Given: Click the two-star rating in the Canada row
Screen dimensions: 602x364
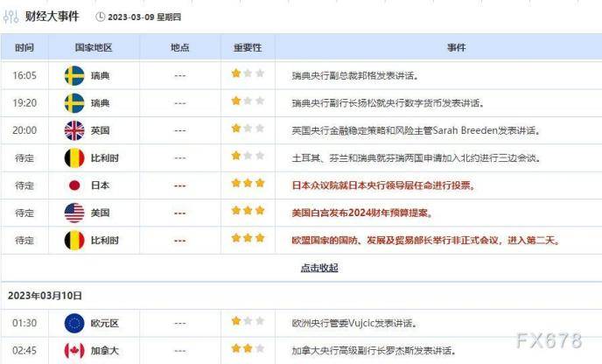Looking at the screenshot, I should 247,350.
